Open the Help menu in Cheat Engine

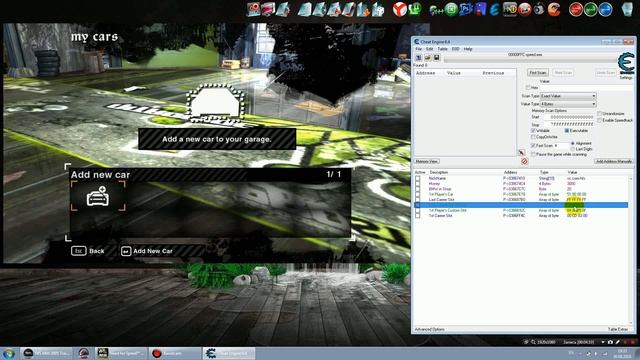coord(468,49)
